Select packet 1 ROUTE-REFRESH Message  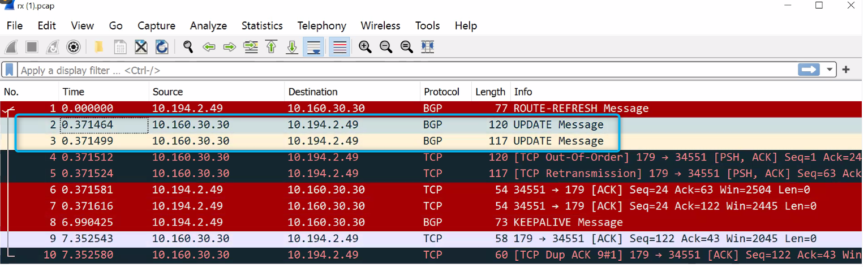coord(431,108)
